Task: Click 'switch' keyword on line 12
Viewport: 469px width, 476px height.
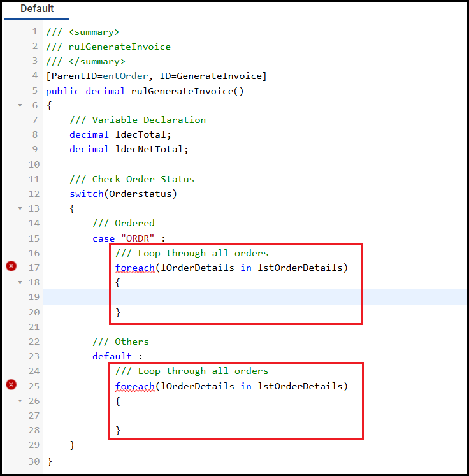Action: 87,194
